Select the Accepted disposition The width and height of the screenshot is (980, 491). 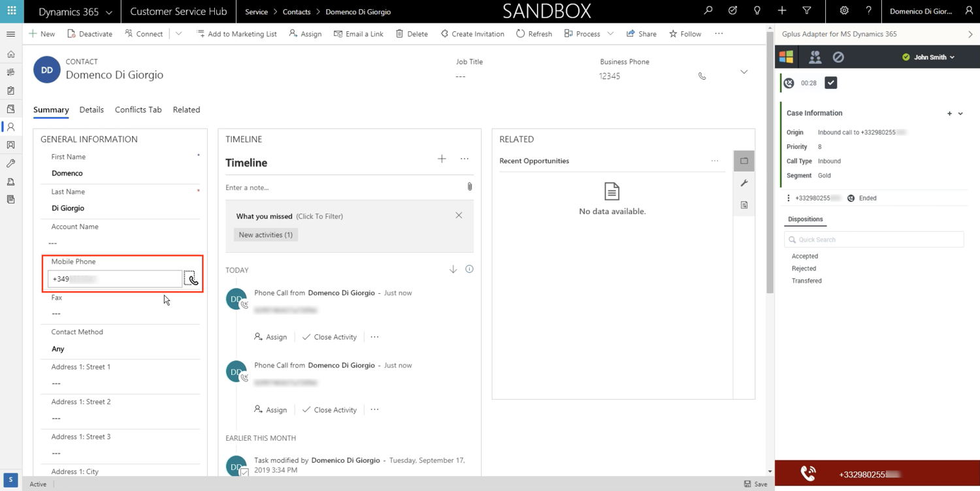805,257
